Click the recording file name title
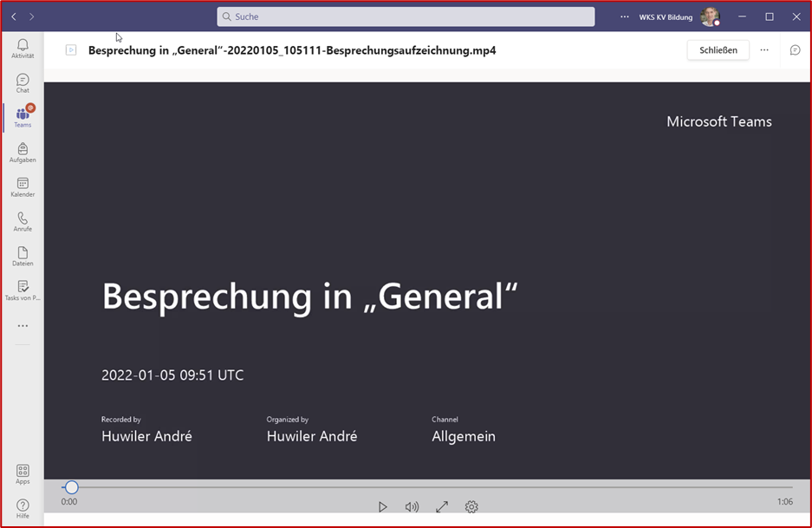This screenshot has width=812, height=528. [x=292, y=50]
